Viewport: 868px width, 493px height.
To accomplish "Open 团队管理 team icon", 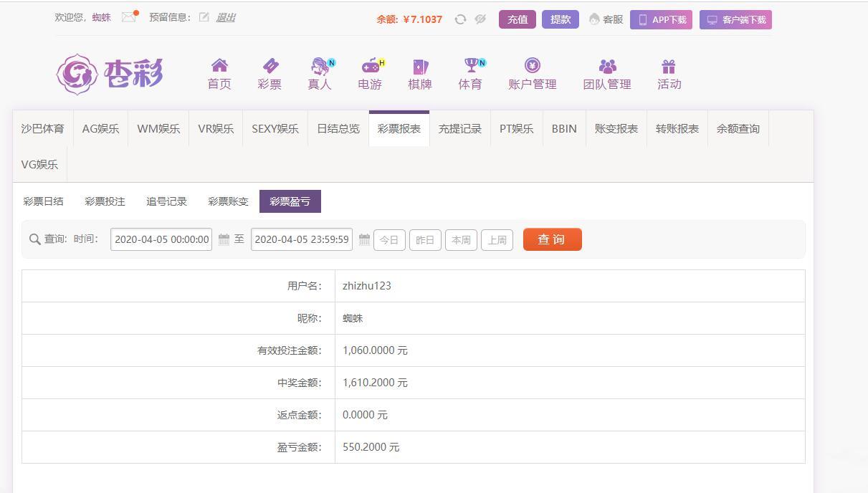I will [x=607, y=66].
